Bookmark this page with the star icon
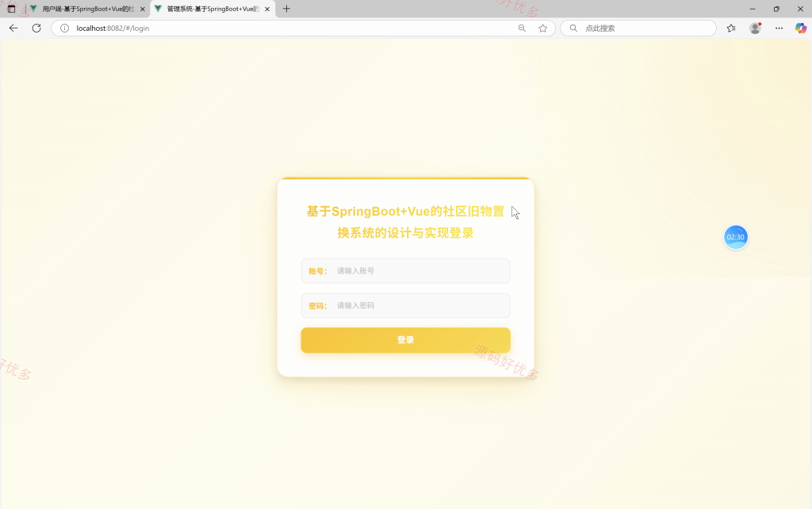The height and width of the screenshot is (509, 812). point(542,28)
